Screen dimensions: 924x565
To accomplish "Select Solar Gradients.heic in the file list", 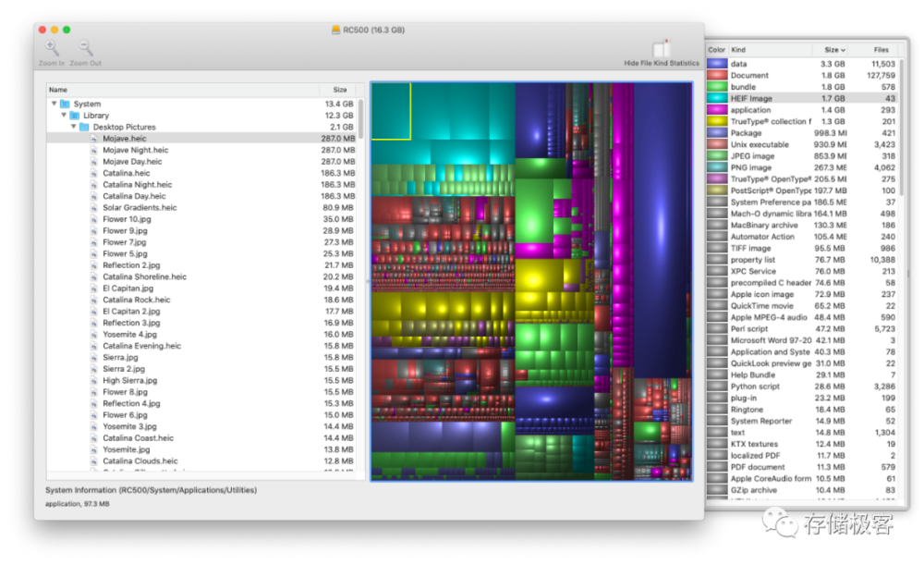I will [x=140, y=208].
